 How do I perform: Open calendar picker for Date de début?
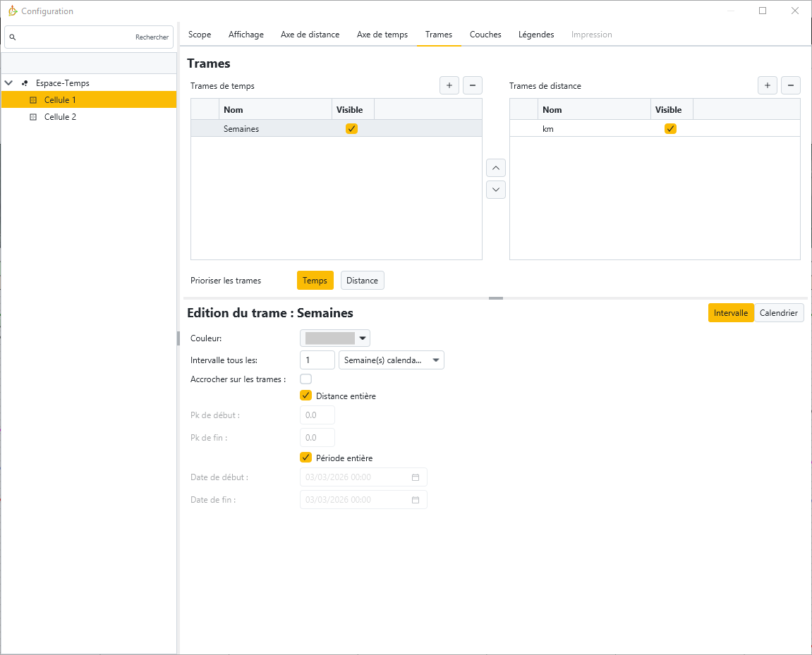416,477
